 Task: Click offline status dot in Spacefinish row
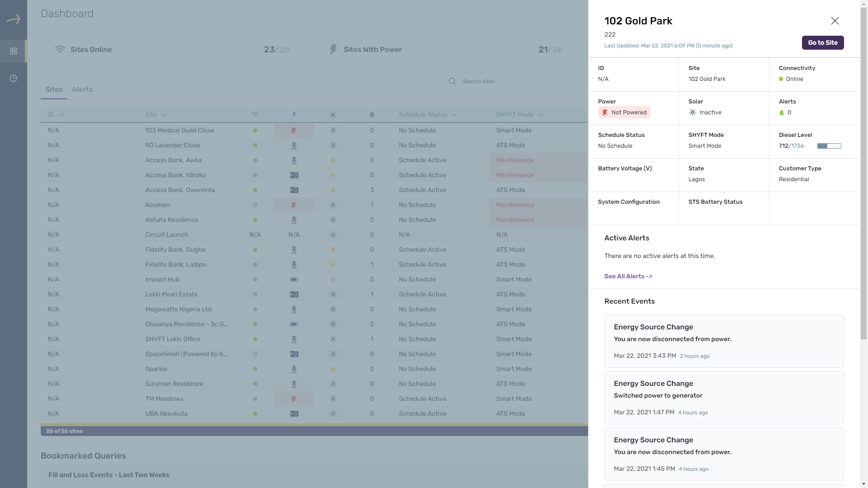tap(255, 354)
